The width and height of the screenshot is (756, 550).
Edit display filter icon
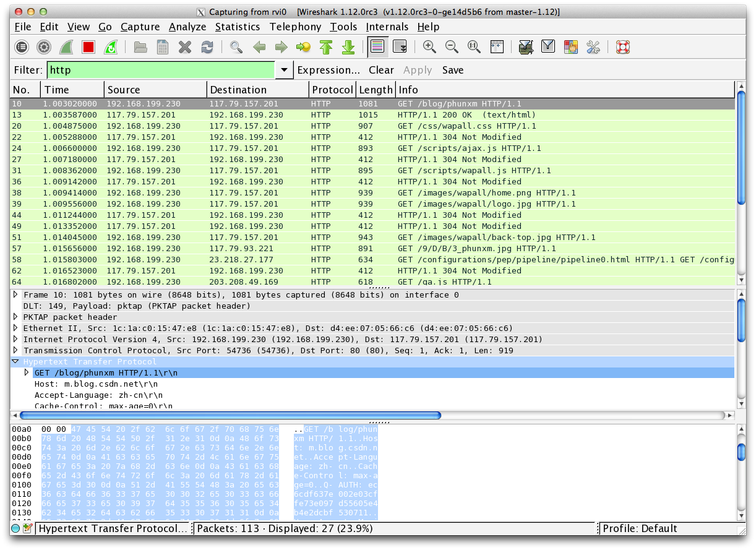[x=548, y=47]
